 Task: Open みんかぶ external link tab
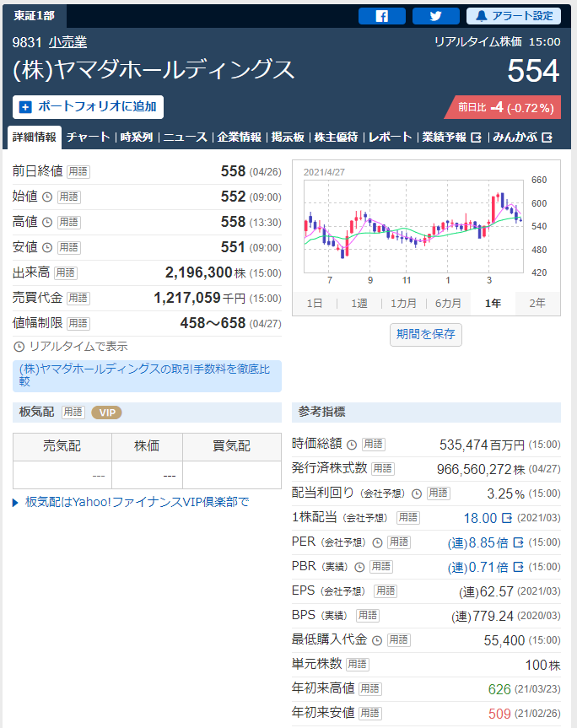(x=522, y=138)
